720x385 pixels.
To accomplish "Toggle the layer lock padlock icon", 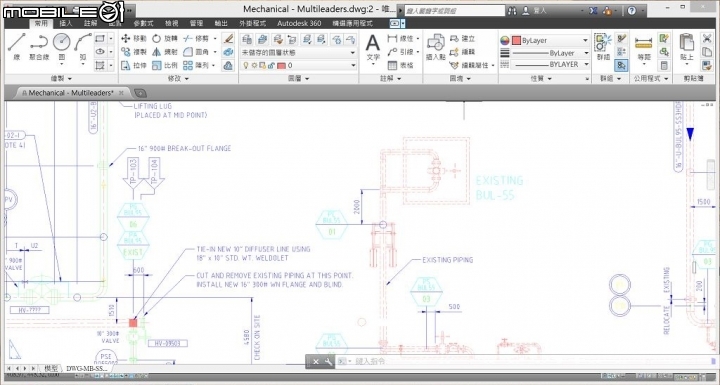I will tap(271, 66).
